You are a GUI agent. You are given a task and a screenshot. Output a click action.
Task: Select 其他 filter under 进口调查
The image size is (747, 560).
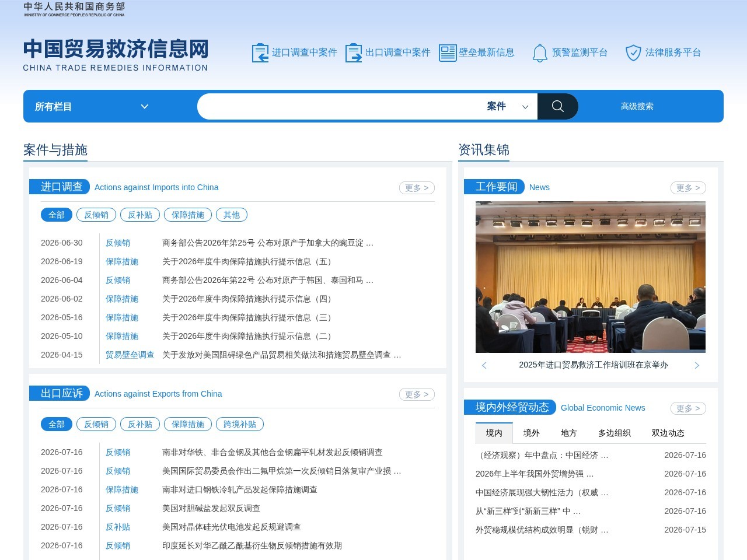click(x=232, y=215)
